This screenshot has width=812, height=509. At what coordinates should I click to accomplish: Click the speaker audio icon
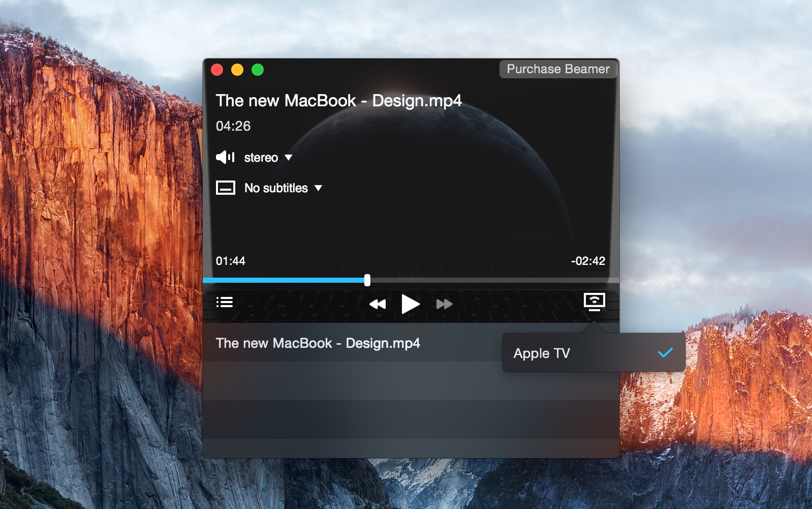coord(225,157)
